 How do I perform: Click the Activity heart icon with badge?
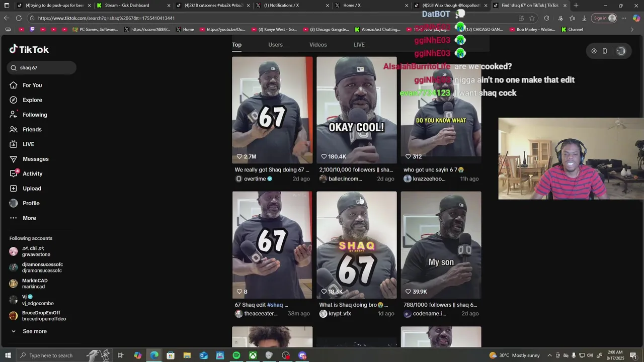point(14,173)
